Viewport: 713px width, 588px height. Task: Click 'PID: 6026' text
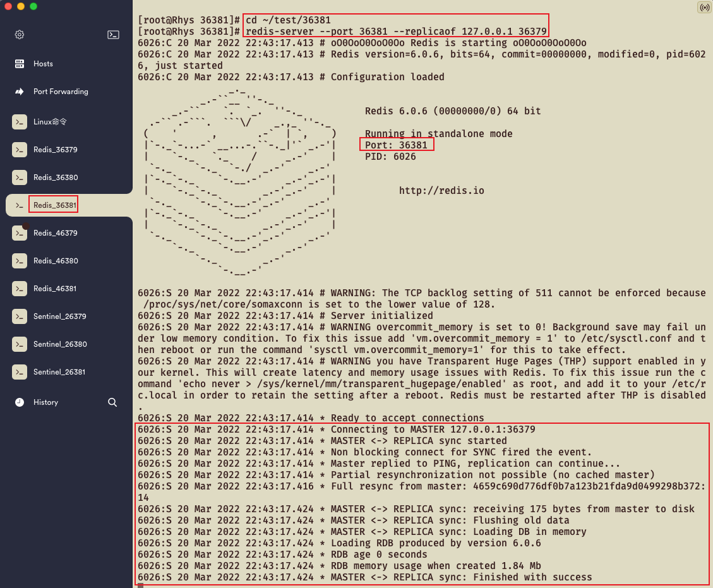coord(390,157)
